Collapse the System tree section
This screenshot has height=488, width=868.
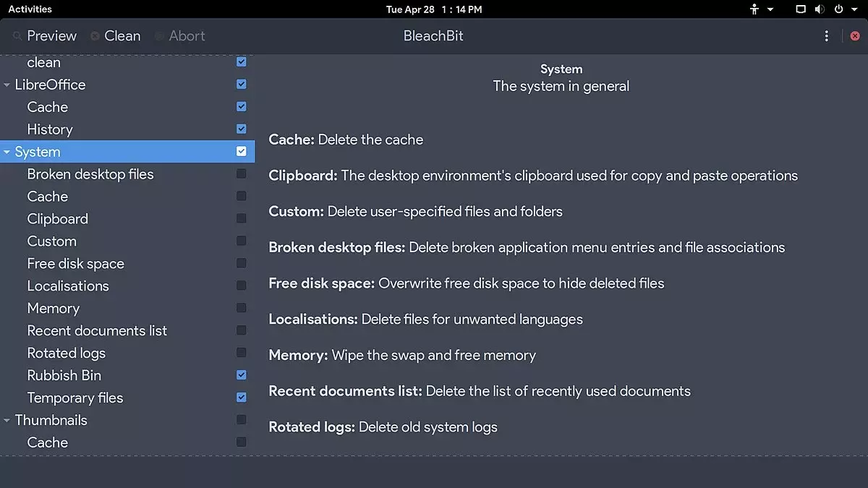coord(7,153)
